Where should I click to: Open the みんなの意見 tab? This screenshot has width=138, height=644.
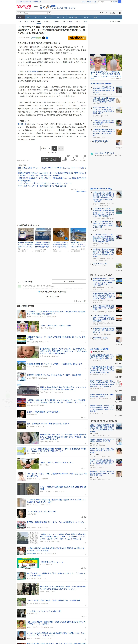coord(73,17)
